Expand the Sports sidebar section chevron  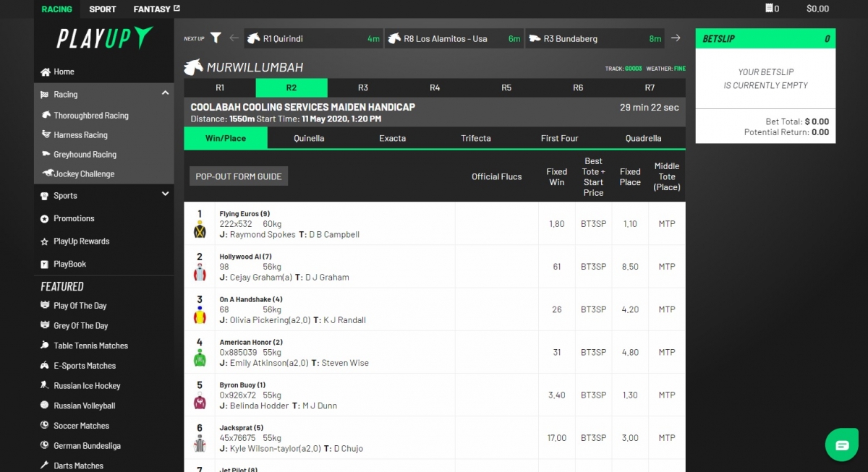[x=165, y=194]
